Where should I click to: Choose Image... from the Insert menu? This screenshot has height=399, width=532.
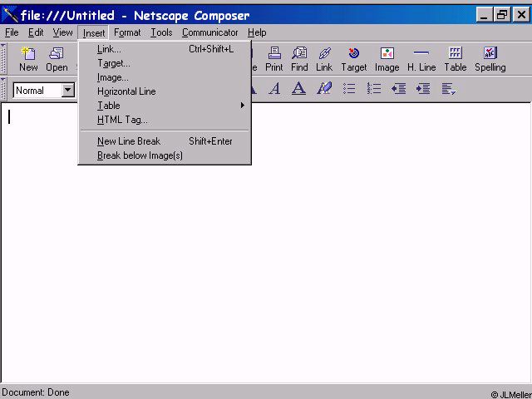165,77
